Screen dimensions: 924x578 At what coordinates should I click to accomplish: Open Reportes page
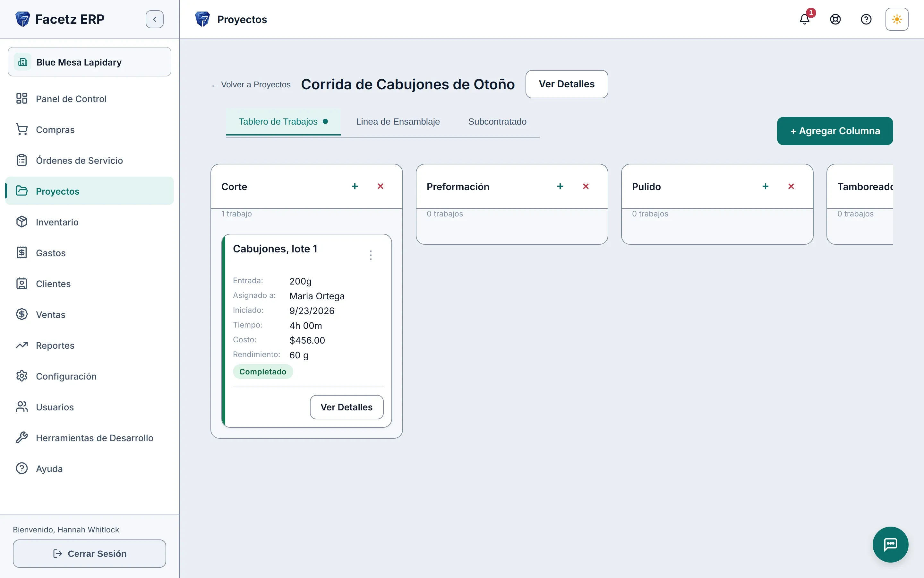tap(89, 345)
